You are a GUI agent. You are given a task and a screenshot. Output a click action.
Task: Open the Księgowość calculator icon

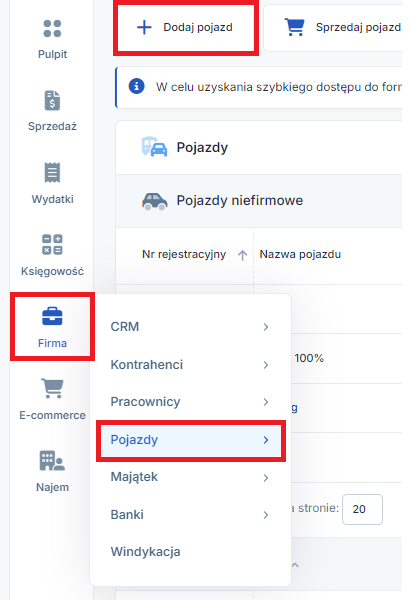(52, 245)
